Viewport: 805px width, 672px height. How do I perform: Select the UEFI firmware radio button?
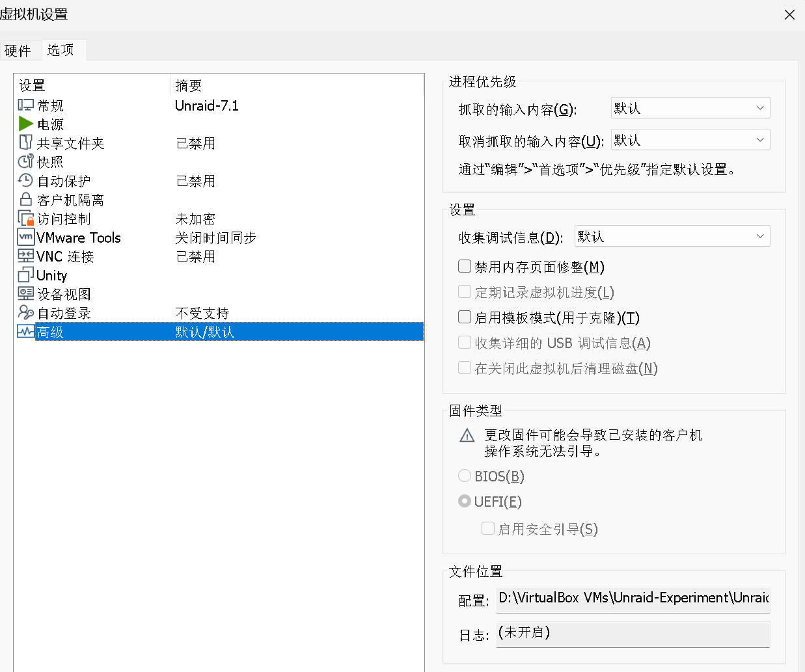pyautogui.click(x=465, y=501)
